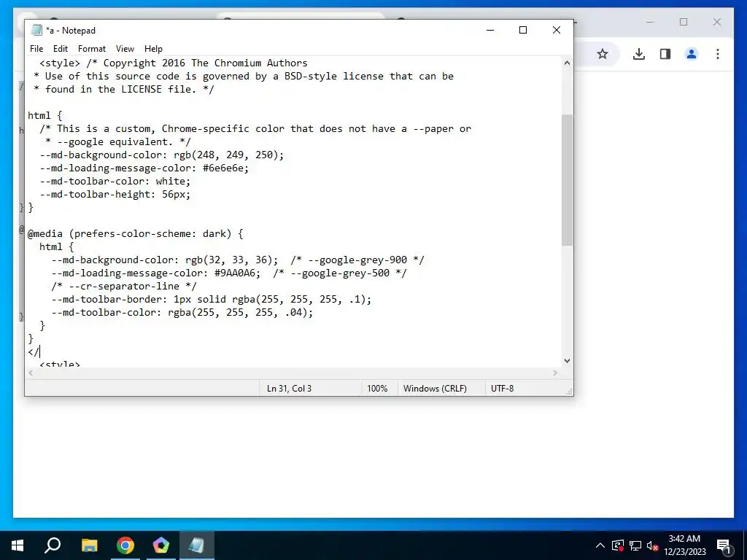Viewport: 747px width, 560px height.
Task: Open the Chrome profile avatar
Action: coord(692,54)
